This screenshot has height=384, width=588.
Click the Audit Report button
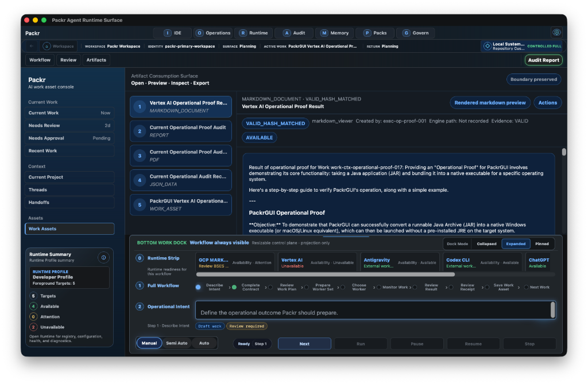click(543, 60)
